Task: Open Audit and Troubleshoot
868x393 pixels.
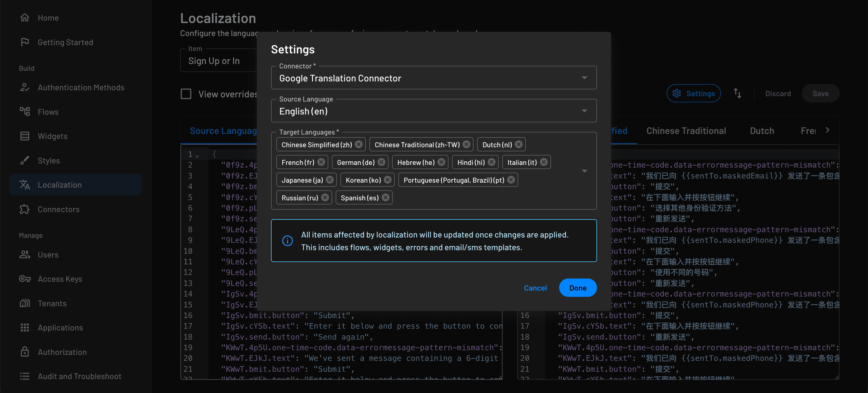Action: (79, 376)
